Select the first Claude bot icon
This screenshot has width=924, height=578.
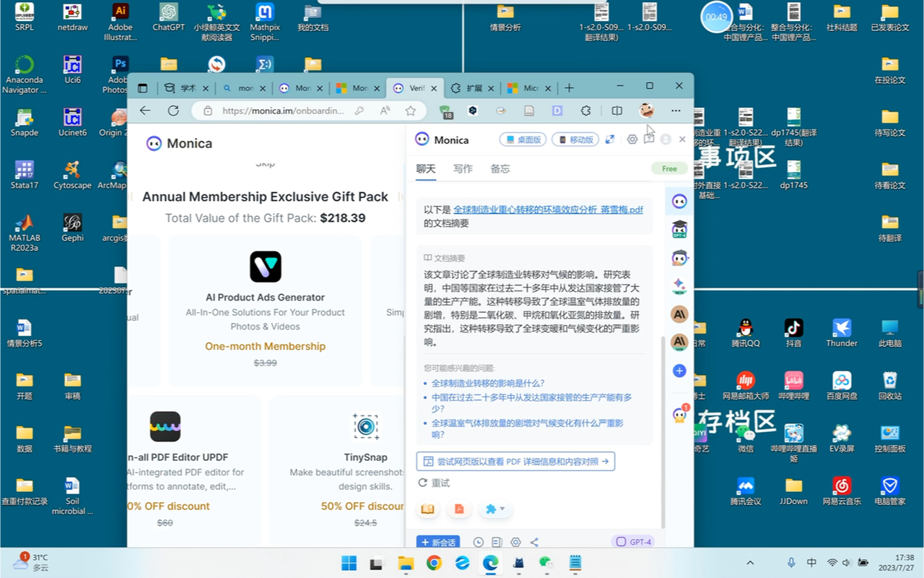pyautogui.click(x=679, y=314)
